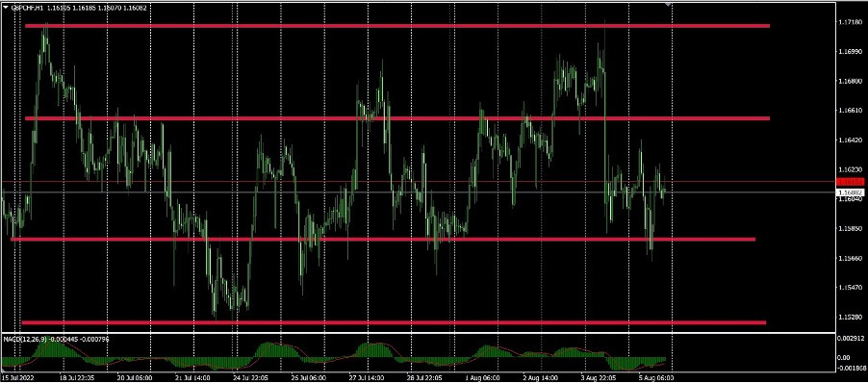Click the 1.15470 price scale label

coord(851,288)
